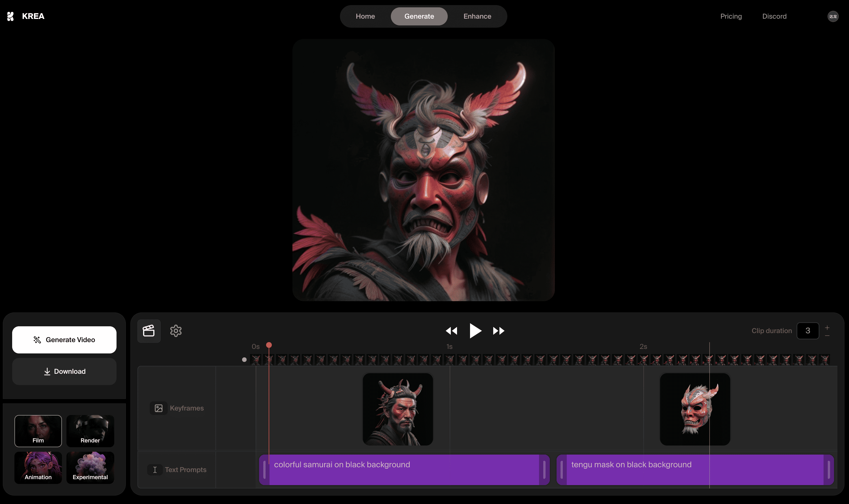Switch to the Enhance tab
849x504 pixels.
click(x=477, y=16)
